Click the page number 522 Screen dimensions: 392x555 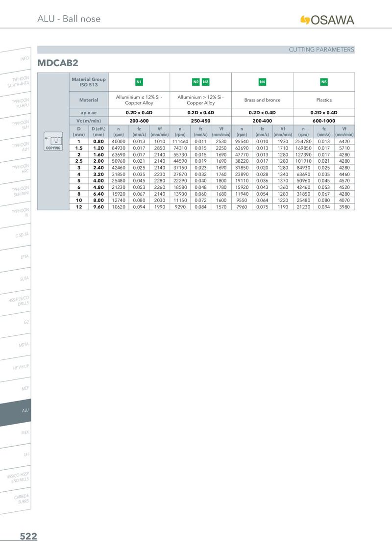pos(28,536)
